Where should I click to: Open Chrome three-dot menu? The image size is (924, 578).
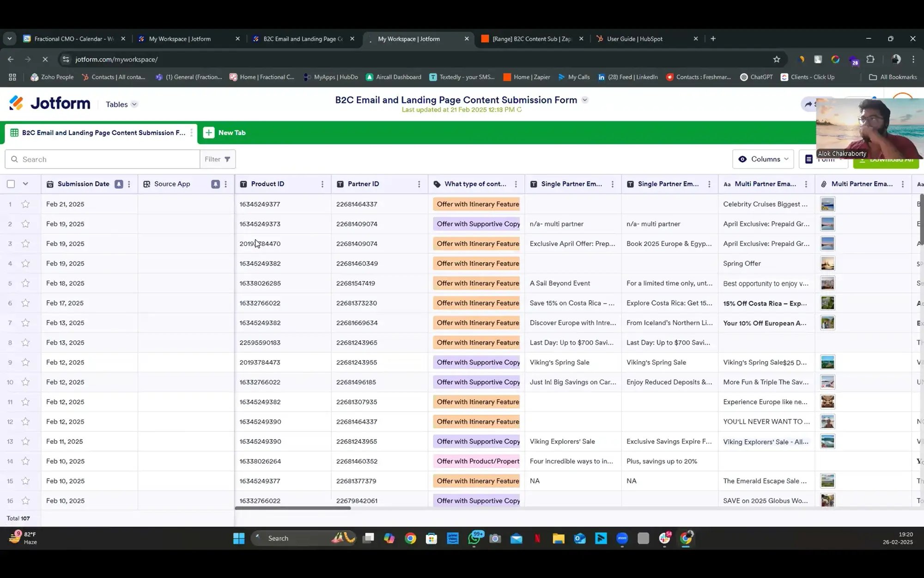pos(913,59)
